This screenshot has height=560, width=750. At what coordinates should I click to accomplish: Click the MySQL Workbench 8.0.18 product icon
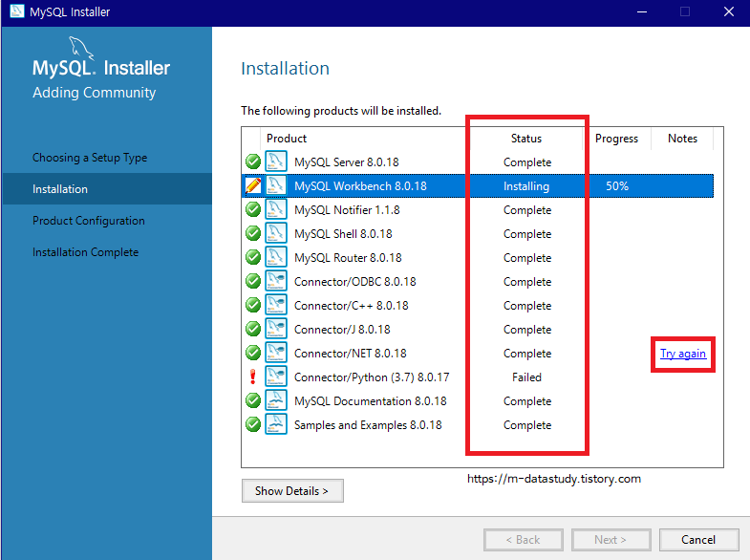pyautogui.click(x=276, y=185)
